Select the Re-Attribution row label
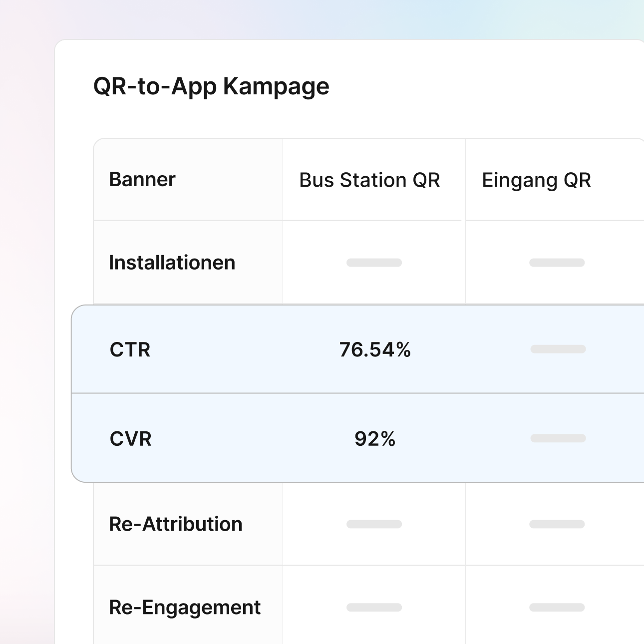The width and height of the screenshot is (644, 644). (176, 524)
